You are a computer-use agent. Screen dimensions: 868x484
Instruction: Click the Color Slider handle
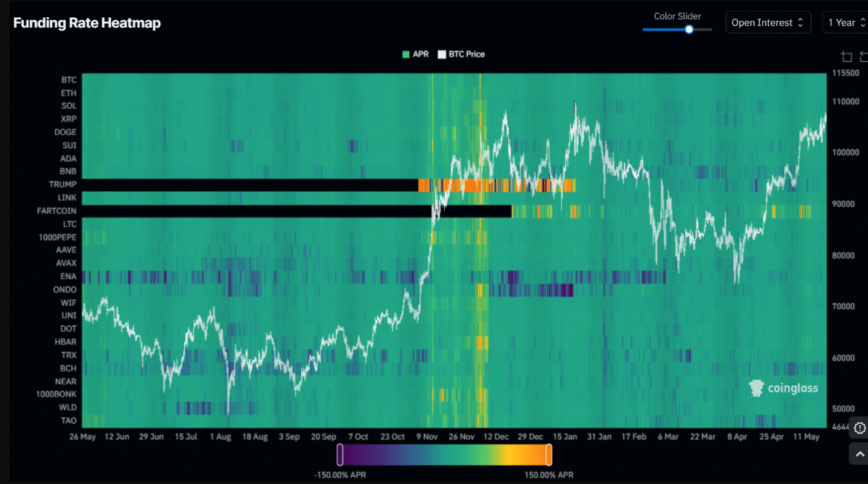coord(688,29)
